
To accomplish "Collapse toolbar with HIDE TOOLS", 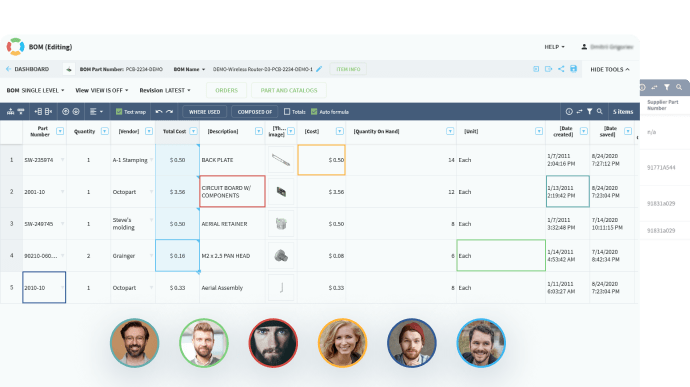I will pyautogui.click(x=609, y=70).
